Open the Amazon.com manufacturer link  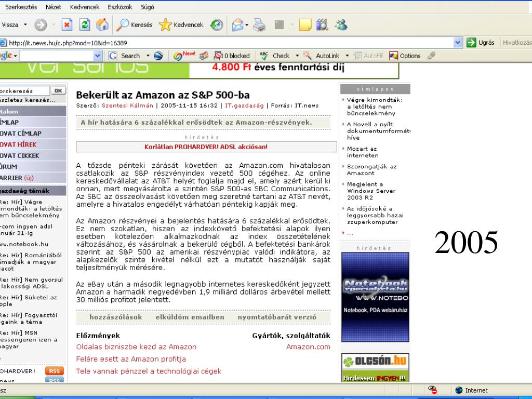click(308, 347)
